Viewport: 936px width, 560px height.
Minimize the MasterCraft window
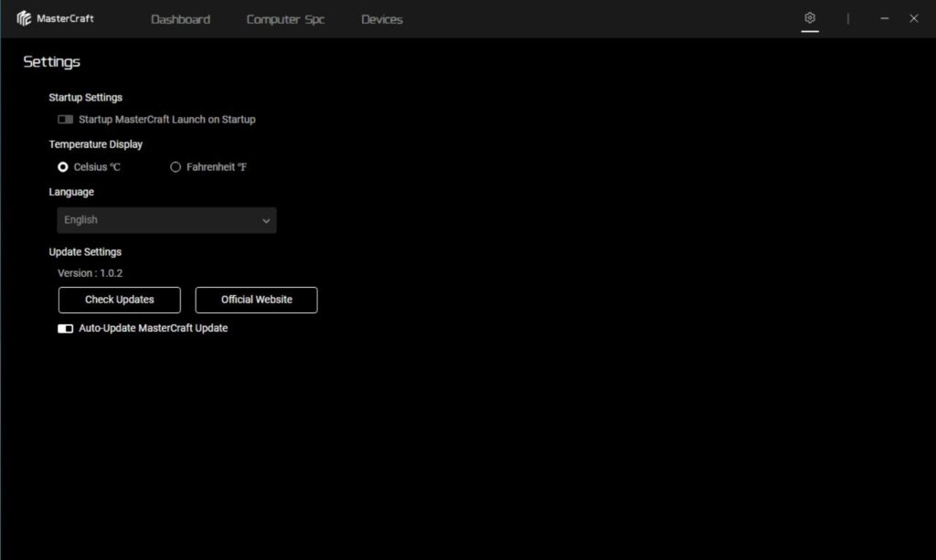tap(884, 18)
